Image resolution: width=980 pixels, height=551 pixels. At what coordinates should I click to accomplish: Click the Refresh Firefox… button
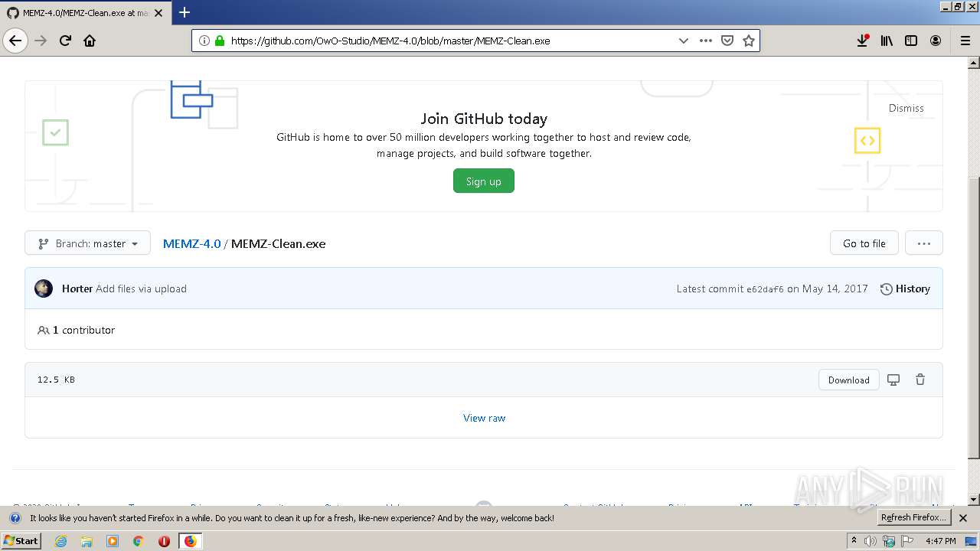point(914,518)
